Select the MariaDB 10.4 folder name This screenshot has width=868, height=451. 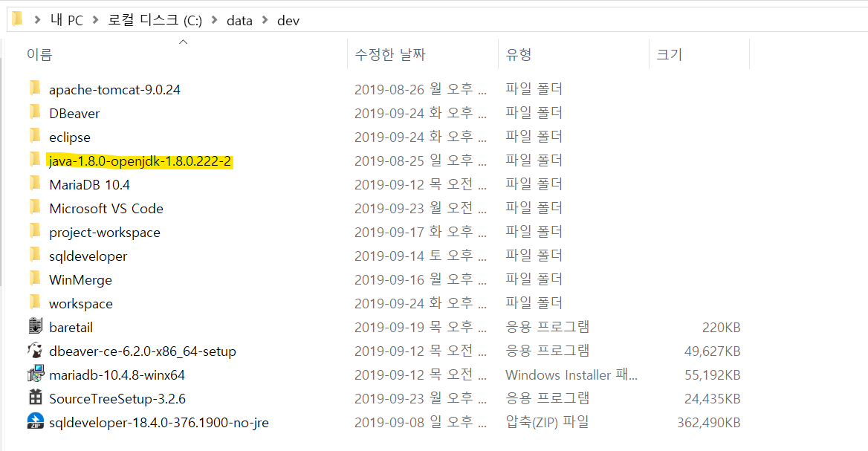pyautogui.click(x=90, y=185)
